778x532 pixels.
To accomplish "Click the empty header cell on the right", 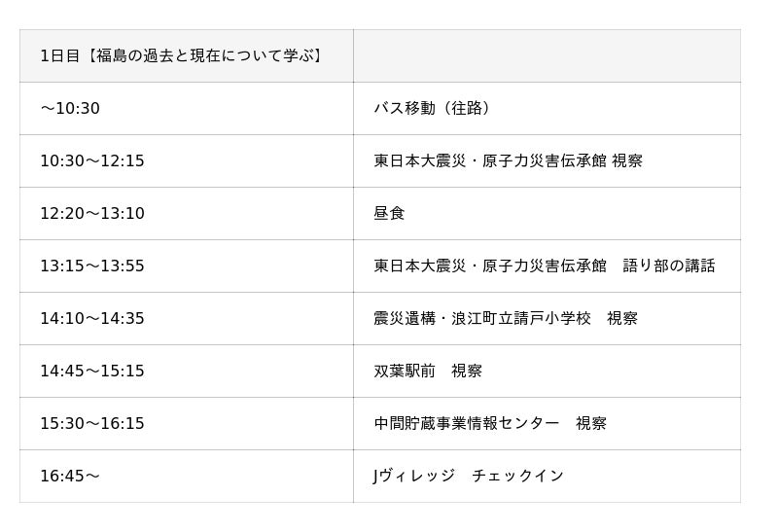I will pos(547,55).
